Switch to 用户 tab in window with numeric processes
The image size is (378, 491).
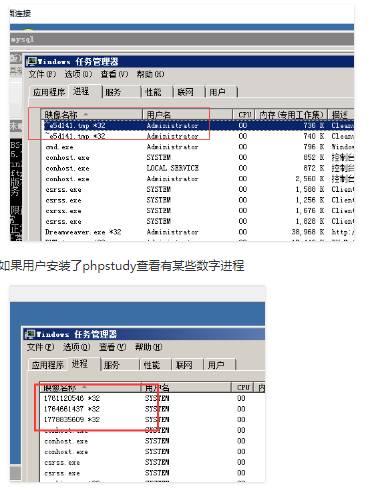pos(220,365)
